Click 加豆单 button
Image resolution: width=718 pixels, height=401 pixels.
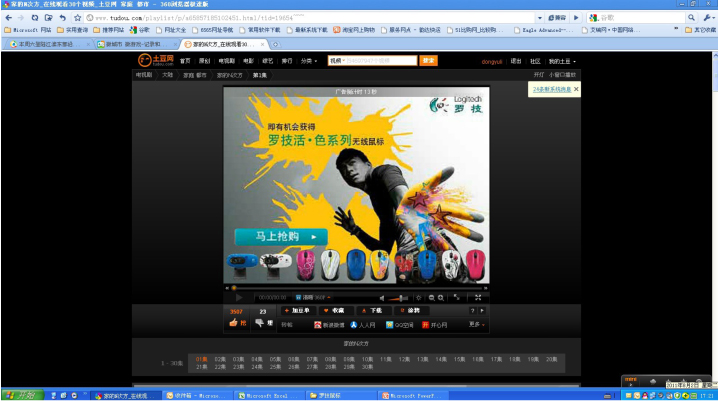click(x=298, y=310)
